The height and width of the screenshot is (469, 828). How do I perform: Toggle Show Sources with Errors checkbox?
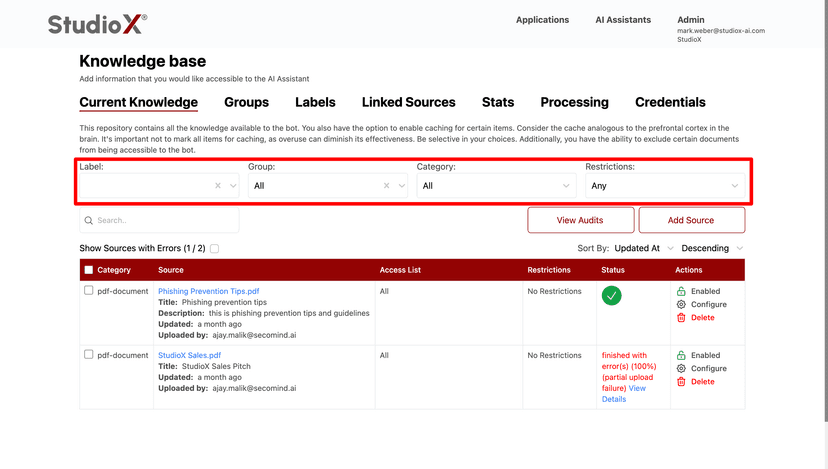point(214,248)
